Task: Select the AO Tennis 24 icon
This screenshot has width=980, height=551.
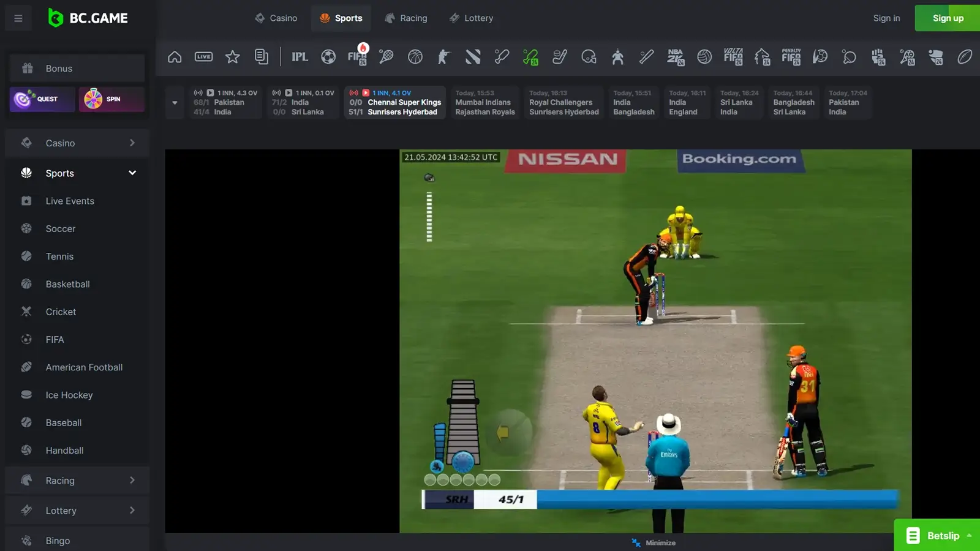Action: (907, 57)
